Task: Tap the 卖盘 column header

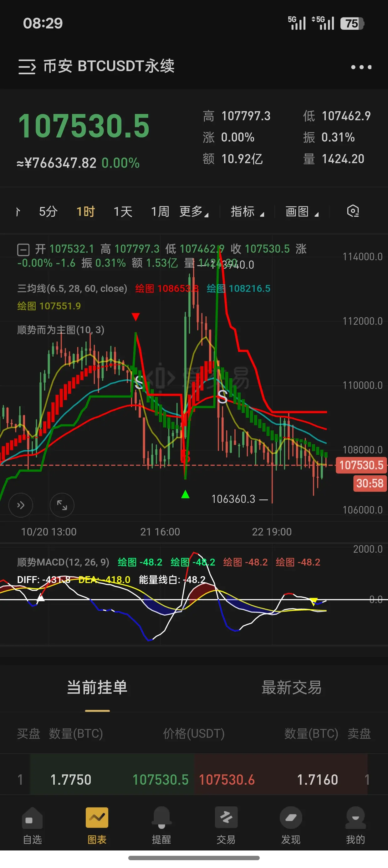Action: (x=359, y=734)
